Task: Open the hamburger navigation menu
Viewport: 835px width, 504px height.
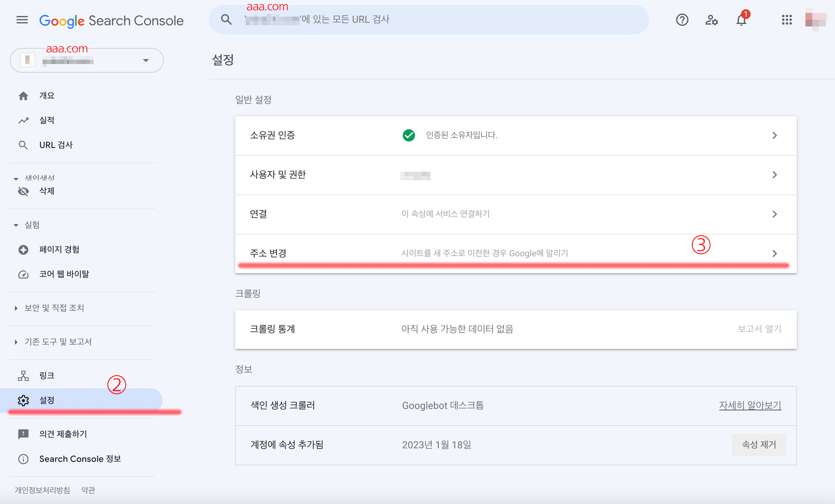Action: [22, 20]
